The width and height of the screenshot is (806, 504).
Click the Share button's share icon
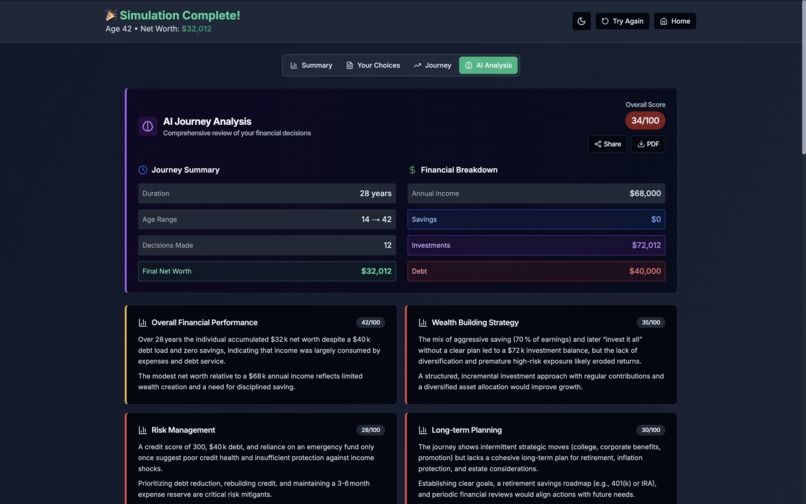pos(598,144)
